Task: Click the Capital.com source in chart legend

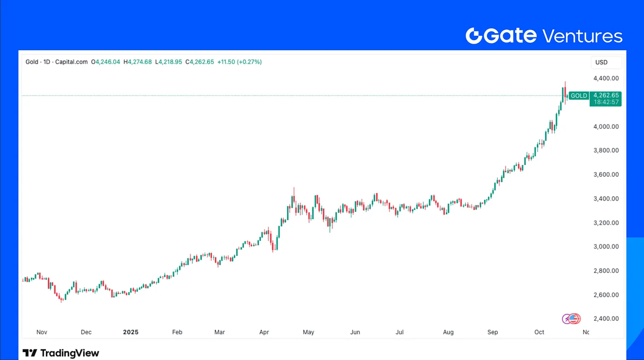Action: 72,62
